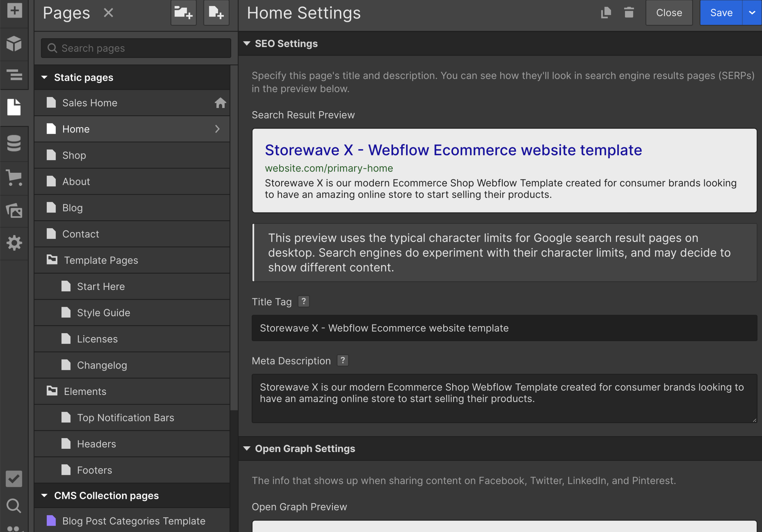Click the Meta Description text area

[504, 398]
